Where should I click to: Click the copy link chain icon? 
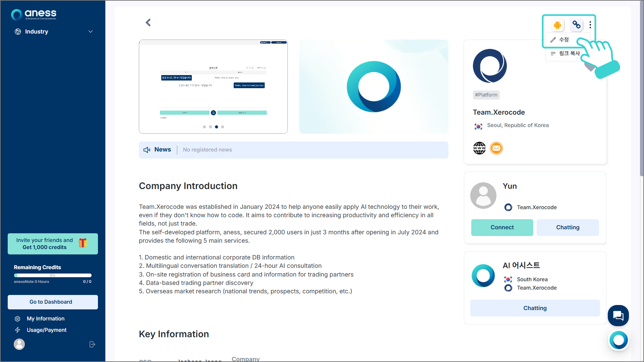pyautogui.click(x=576, y=25)
